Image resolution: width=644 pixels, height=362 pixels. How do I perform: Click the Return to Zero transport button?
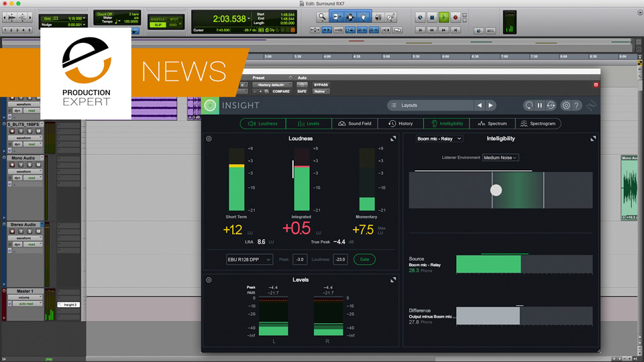pyautogui.click(x=420, y=30)
